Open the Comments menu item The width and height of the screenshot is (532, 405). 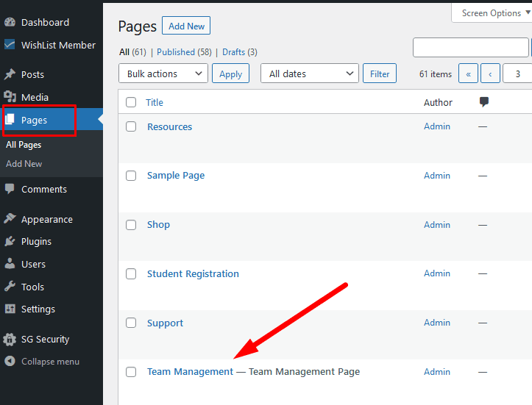click(x=44, y=189)
